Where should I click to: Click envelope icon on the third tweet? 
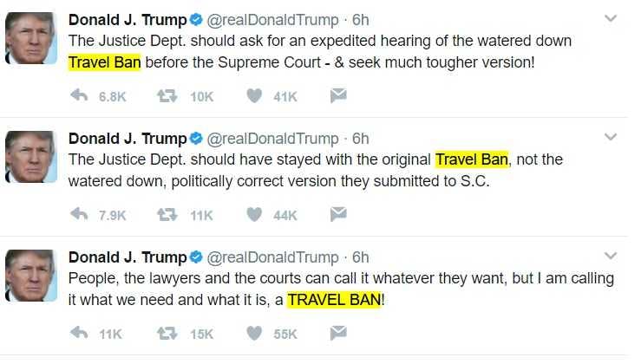pos(338,333)
